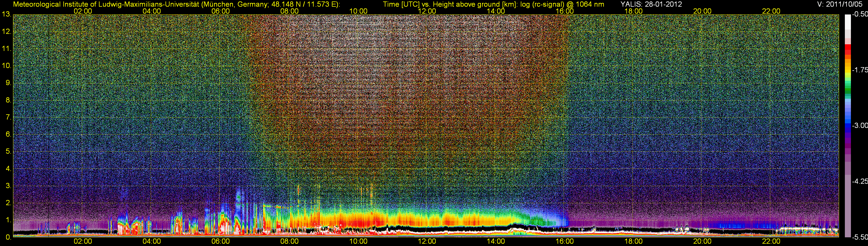
Task: Click the 10:00 label on the top time axis
Action: [358, 11]
